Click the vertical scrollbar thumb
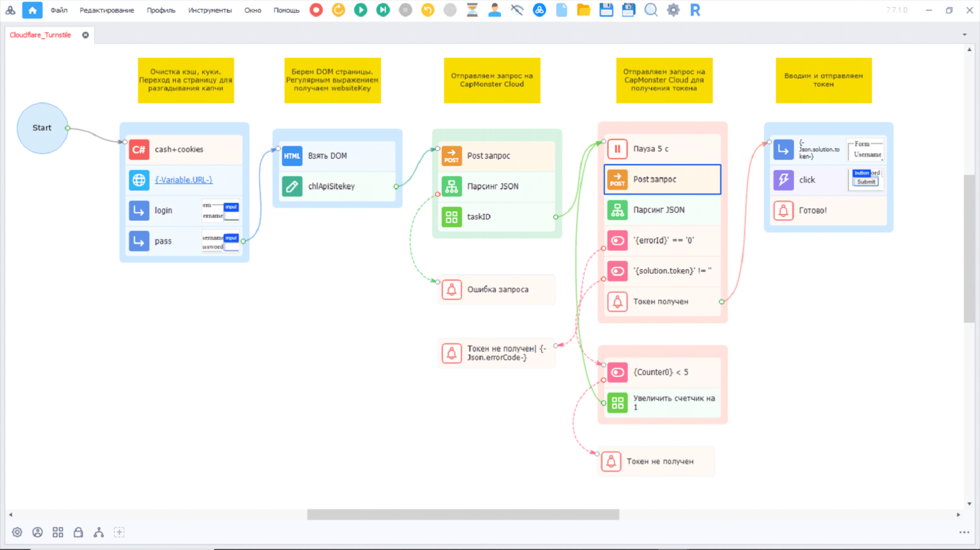The height and width of the screenshot is (550, 980). tap(969, 248)
